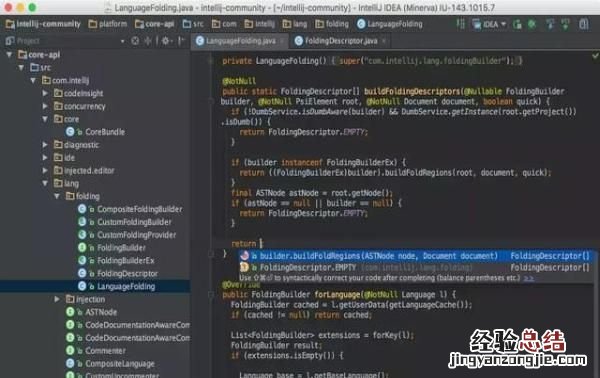Image resolution: width=600 pixels, height=378 pixels.
Task: Collapse the lang package node
Action: coord(45,183)
